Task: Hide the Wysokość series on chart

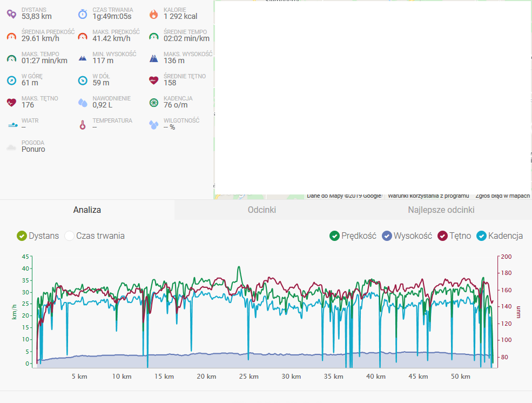Action: click(x=387, y=236)
